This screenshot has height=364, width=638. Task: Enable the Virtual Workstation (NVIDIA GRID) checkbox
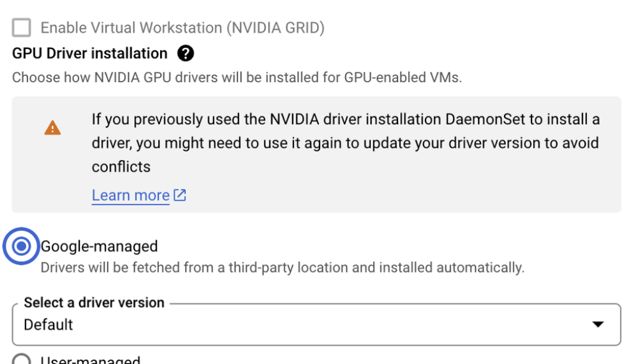21,27
